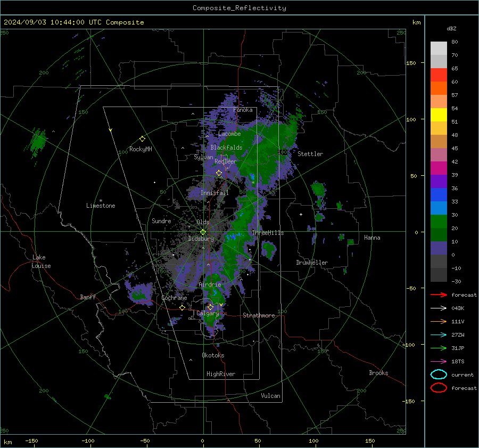Click the Airdrie label

coord(210,284)
